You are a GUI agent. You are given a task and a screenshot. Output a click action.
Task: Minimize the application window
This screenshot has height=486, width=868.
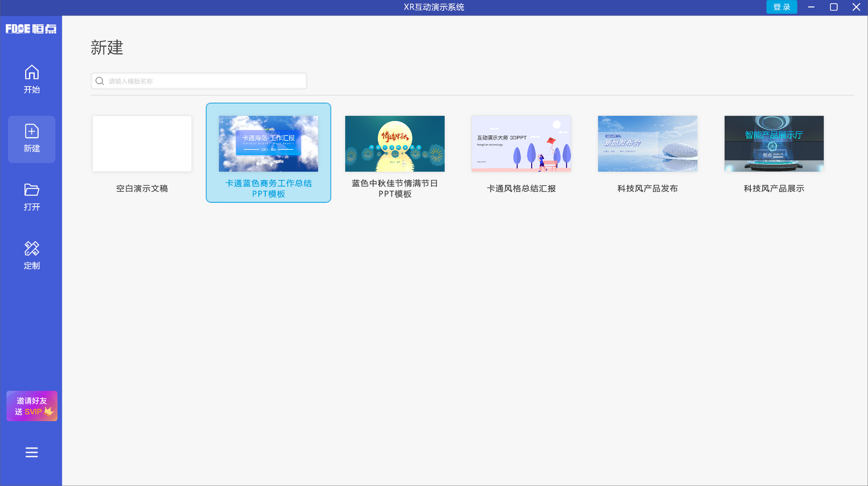pyautogui.click(x=811, y=7)
